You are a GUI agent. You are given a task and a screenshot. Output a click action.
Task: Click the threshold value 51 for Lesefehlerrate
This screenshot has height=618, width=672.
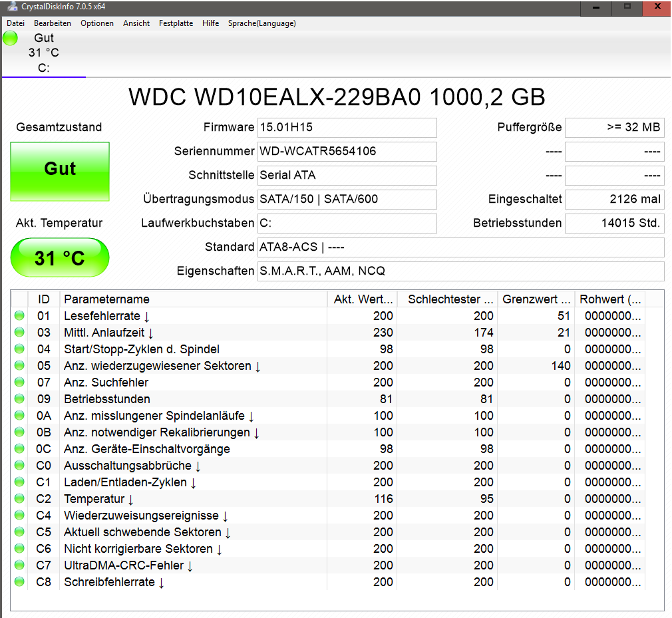(x=564, y=316)
